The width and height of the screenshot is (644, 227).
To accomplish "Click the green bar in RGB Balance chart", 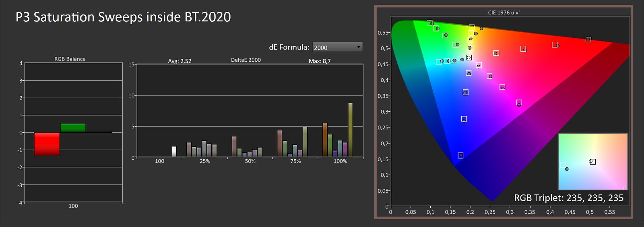I will click(x=73, y=128).
